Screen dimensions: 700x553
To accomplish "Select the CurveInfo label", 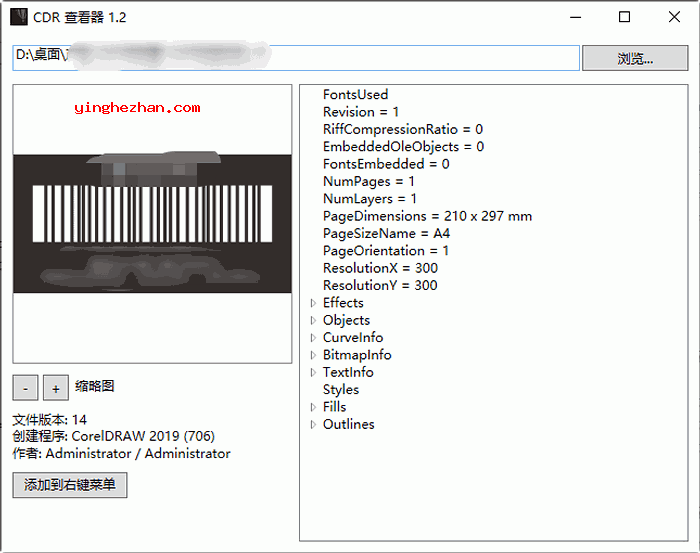I will pyautogui.click(x=353, y=338).
